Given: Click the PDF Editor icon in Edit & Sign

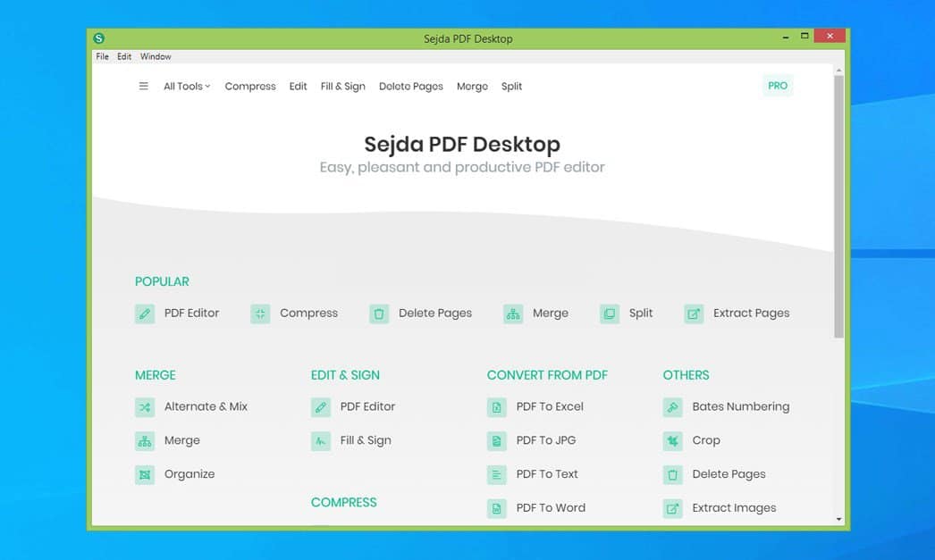Looking at the screenshot, I should click(x=320, y=407).
